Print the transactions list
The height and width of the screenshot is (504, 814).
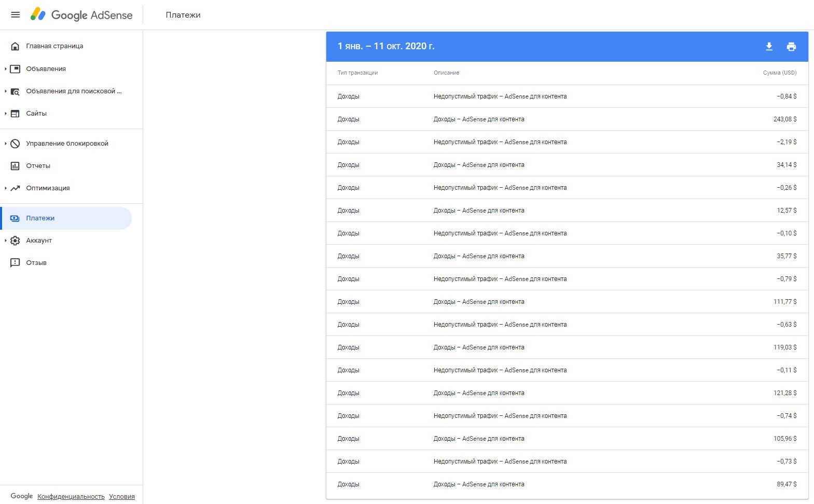click(x=791, y=47)
